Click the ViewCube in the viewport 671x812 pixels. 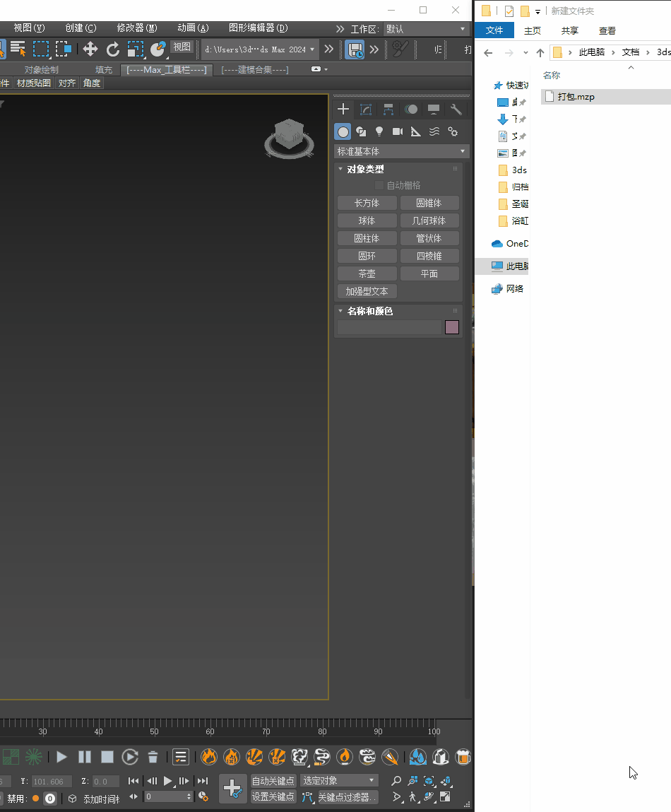(x=289, y=136)
